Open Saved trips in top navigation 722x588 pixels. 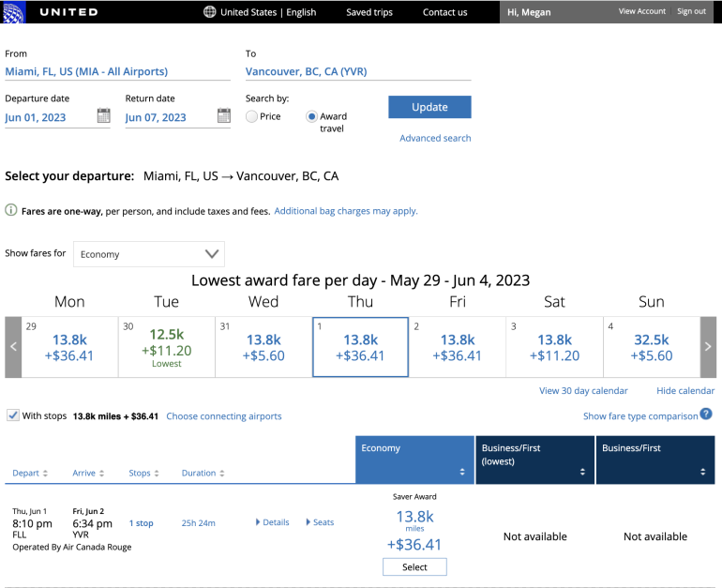coord(369,12)
